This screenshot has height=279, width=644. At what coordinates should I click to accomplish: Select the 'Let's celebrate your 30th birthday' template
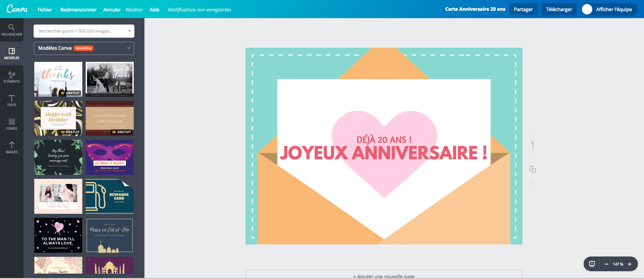tap(110, 118)
